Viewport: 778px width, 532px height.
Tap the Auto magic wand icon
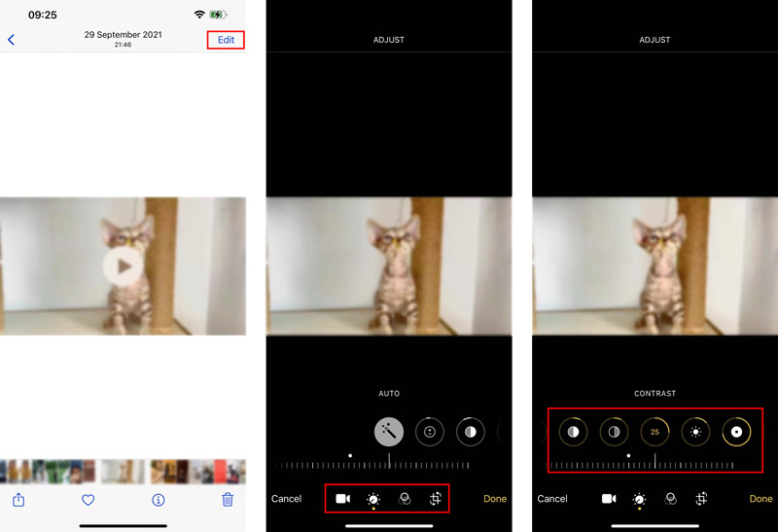click(x=388, y=431)
